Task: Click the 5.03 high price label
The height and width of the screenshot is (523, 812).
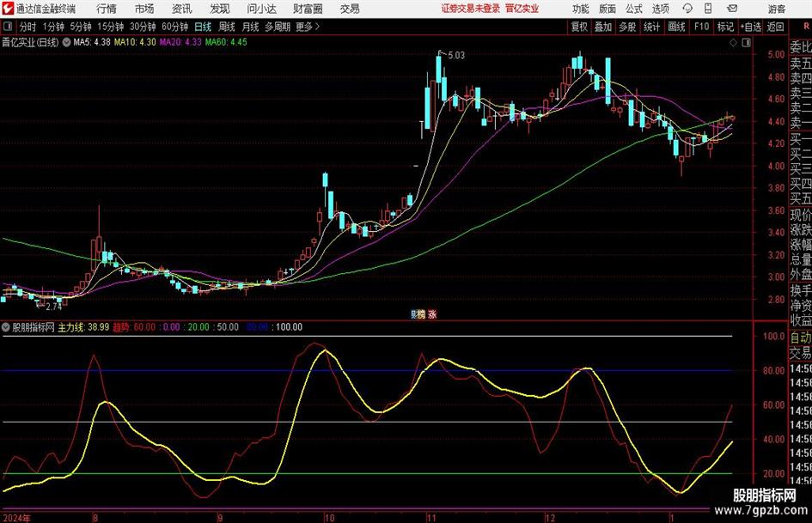Action: coord(455,55)
